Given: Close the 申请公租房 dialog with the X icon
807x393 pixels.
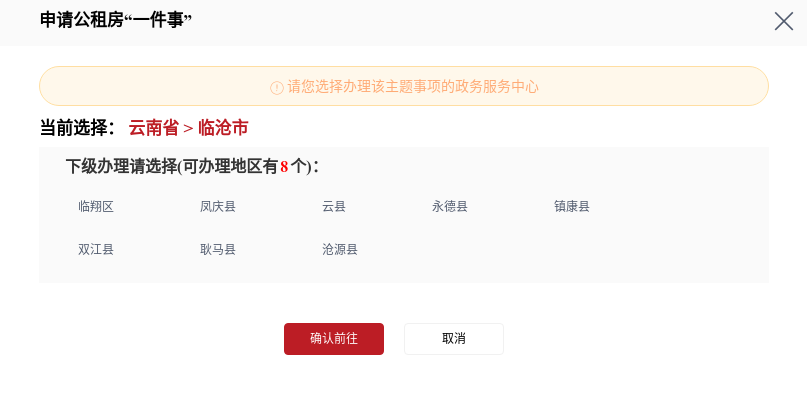Looking at the screenshot, I should tap(783, 21).
